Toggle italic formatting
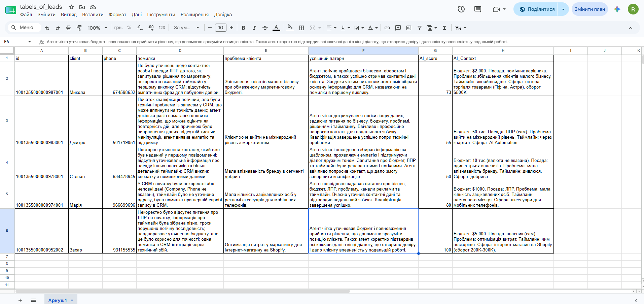 click(x=254, y=28)
